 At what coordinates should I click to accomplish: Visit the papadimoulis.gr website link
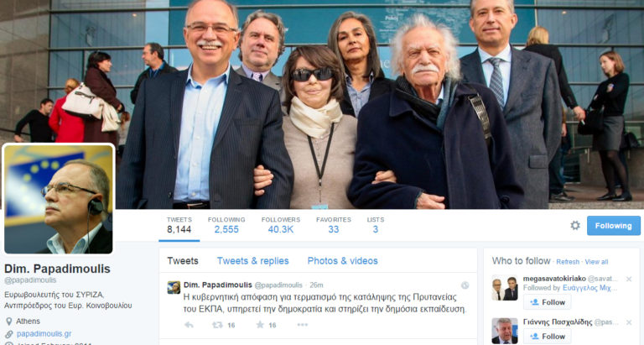44,333
